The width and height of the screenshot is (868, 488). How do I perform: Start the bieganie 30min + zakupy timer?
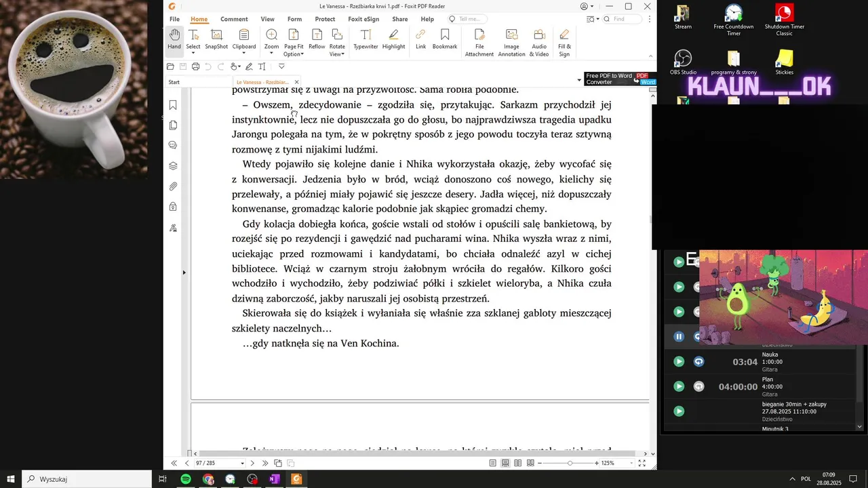679,411
